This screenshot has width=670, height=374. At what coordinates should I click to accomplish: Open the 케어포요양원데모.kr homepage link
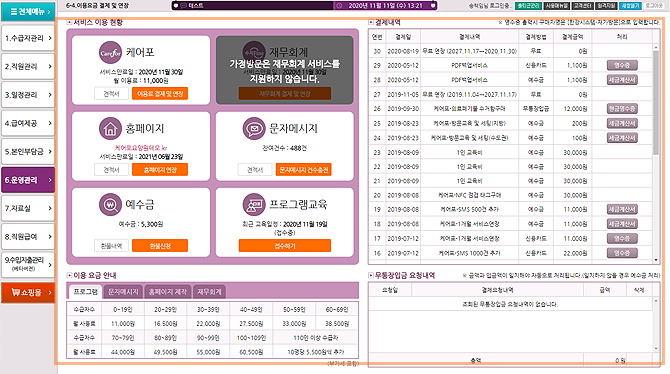click(x=141, y=147)
